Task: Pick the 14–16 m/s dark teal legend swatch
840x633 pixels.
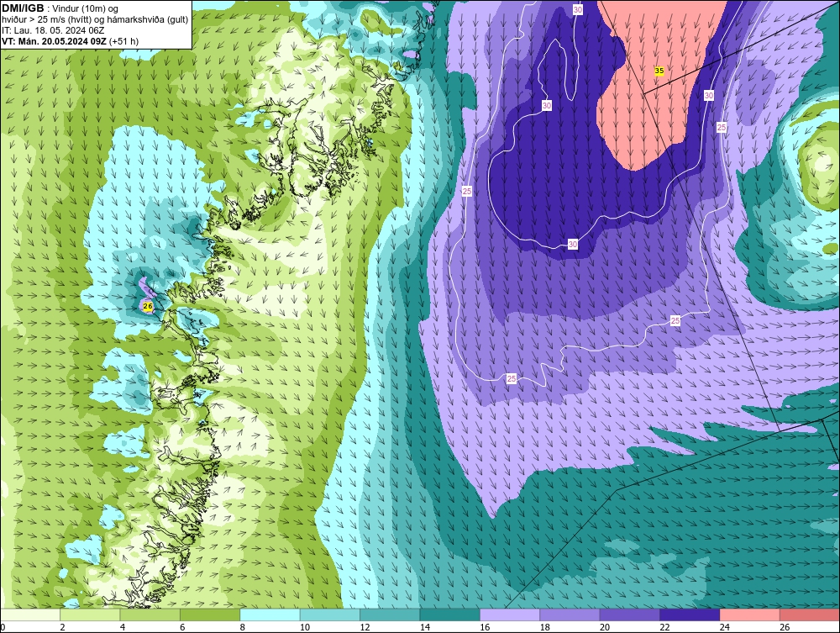Action: [450, 615]
